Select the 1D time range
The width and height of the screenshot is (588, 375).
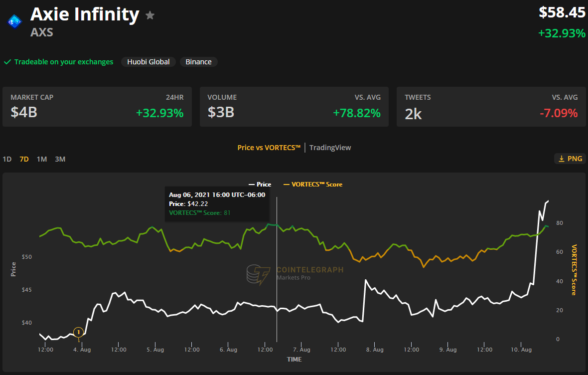[7, 159]
